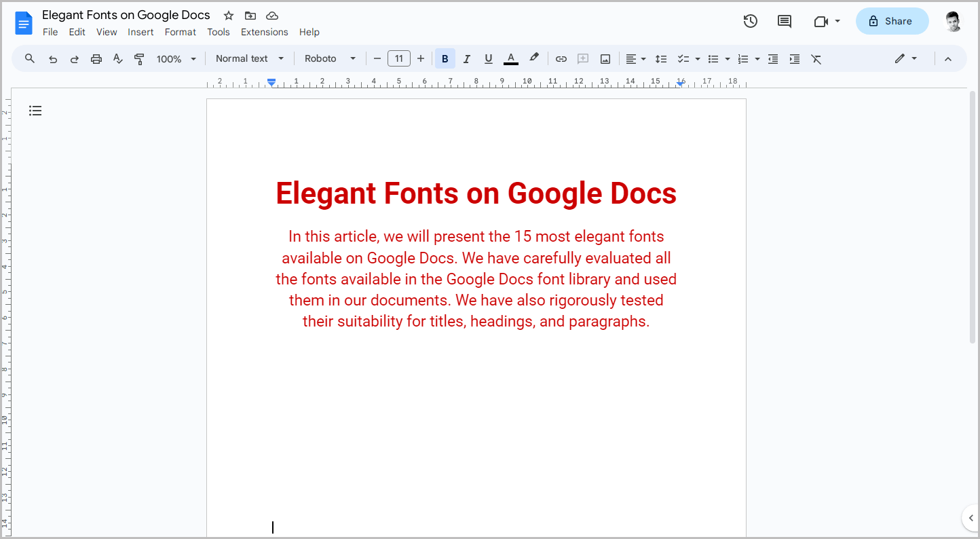The width and height of the screenshot is (980, 539).
Task: Run spelling and grammar check
Action: point(117,58)
